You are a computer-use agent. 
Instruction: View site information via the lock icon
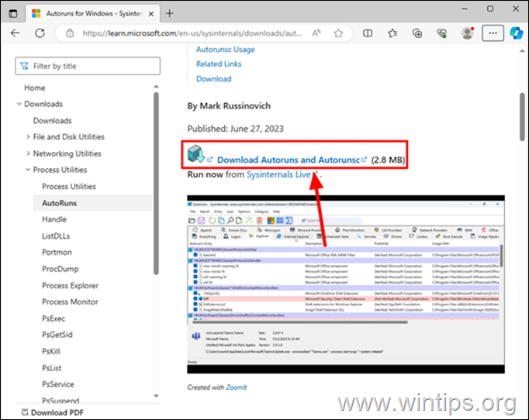(x=70, y=33)
